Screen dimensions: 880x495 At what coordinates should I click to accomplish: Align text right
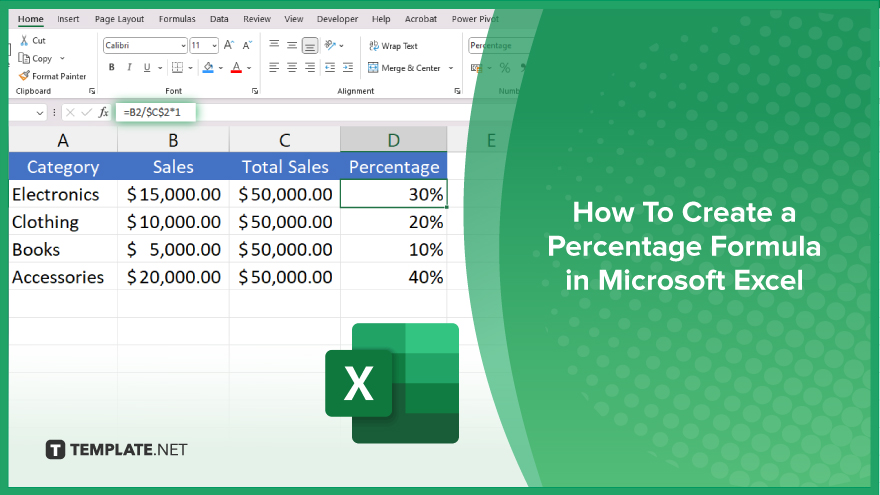tap(310, 67)
